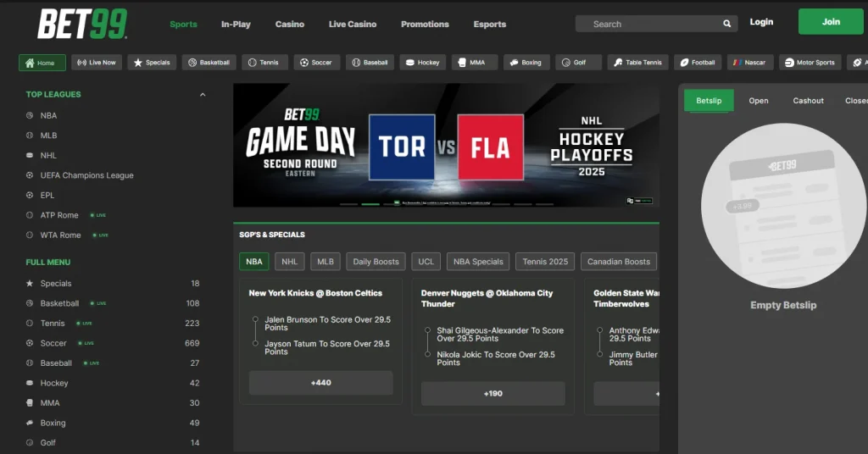The width and height of the screenshot is (868, 454).
Task: Click the Boxing glove icon in Full Menu
Action: click(30, 423)
